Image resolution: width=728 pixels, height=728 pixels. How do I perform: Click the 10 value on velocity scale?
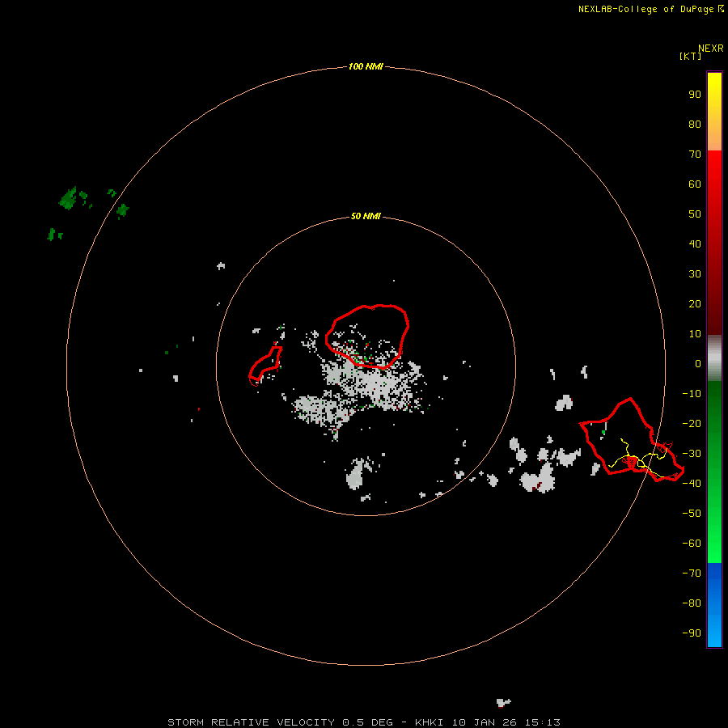click(695, 334)
